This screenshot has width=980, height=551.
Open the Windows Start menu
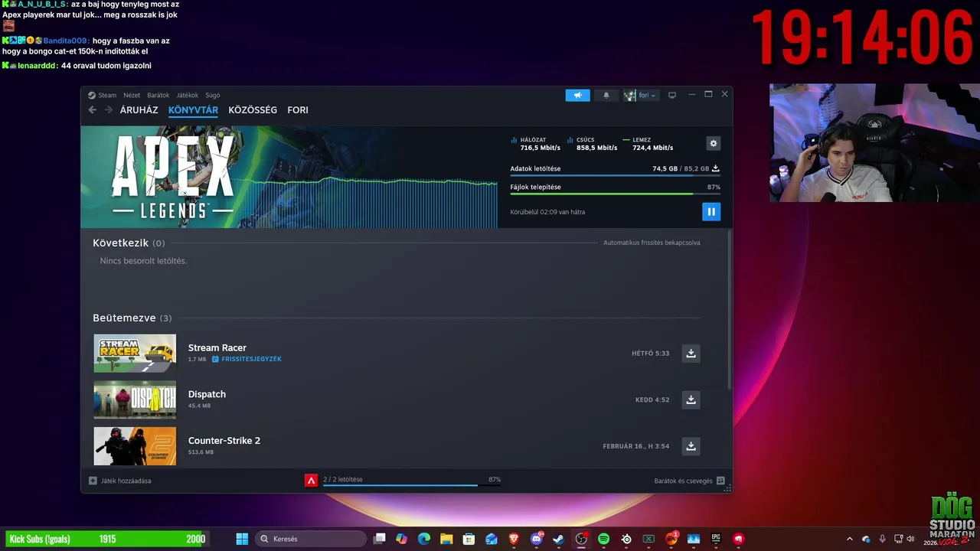click(242, 539)
